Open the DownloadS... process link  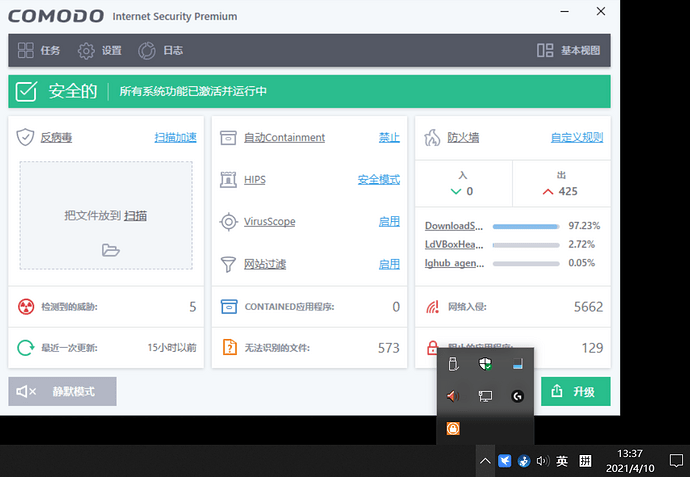click(454, 226)
